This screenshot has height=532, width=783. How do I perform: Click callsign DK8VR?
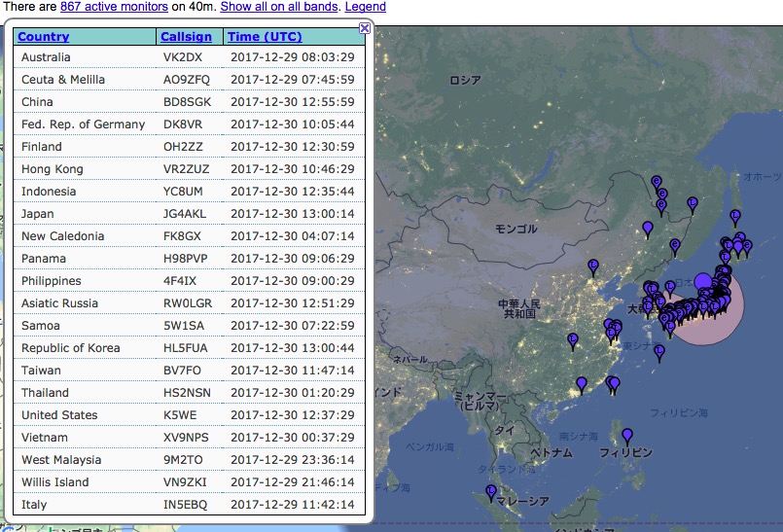183,124
